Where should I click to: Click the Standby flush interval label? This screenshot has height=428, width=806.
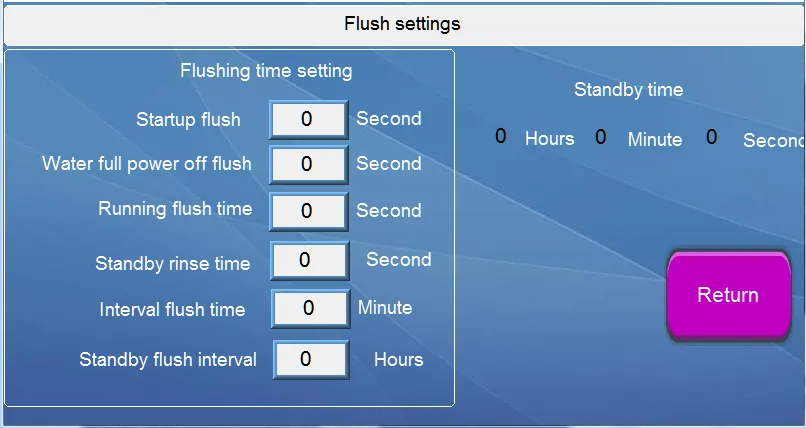[168, 360]
